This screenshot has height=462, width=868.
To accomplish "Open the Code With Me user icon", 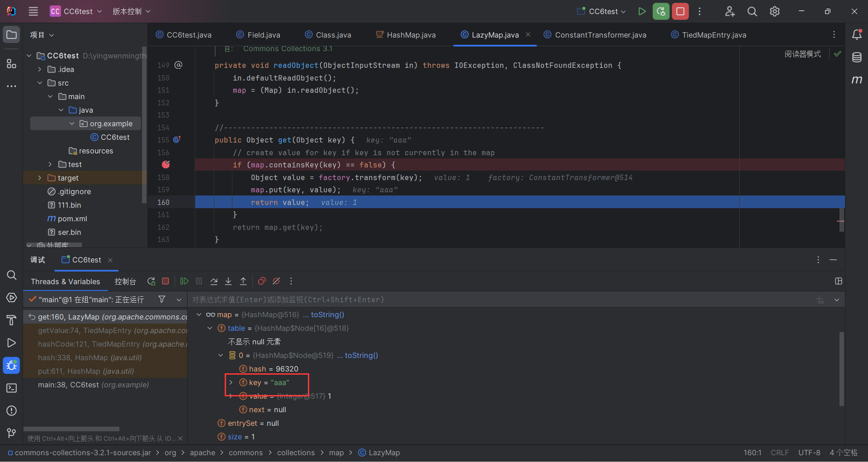I will tap(730, 11).
